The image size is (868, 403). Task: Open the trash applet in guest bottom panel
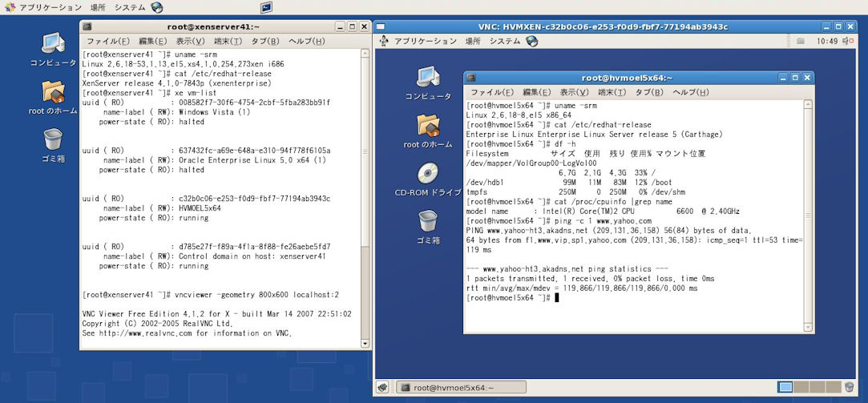[850, 387]
